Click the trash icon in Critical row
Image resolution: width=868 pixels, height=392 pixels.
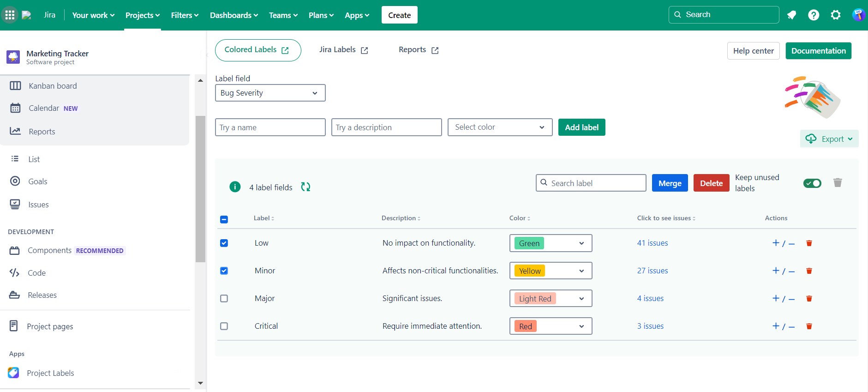(809, 326)
